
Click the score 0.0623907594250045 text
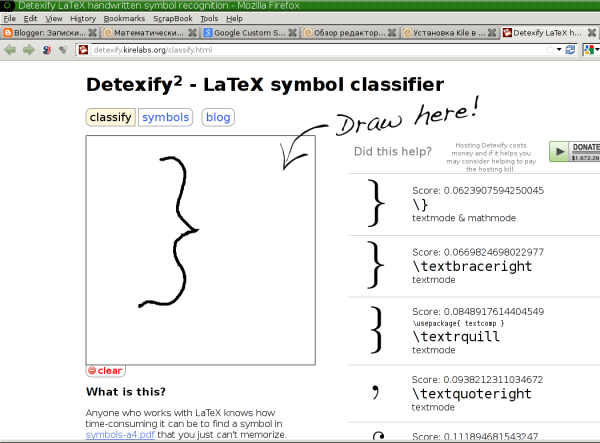(478, 191)
